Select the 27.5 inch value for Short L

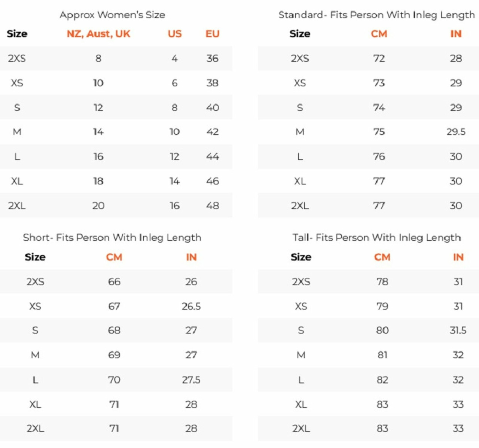[x=191, y=380]
